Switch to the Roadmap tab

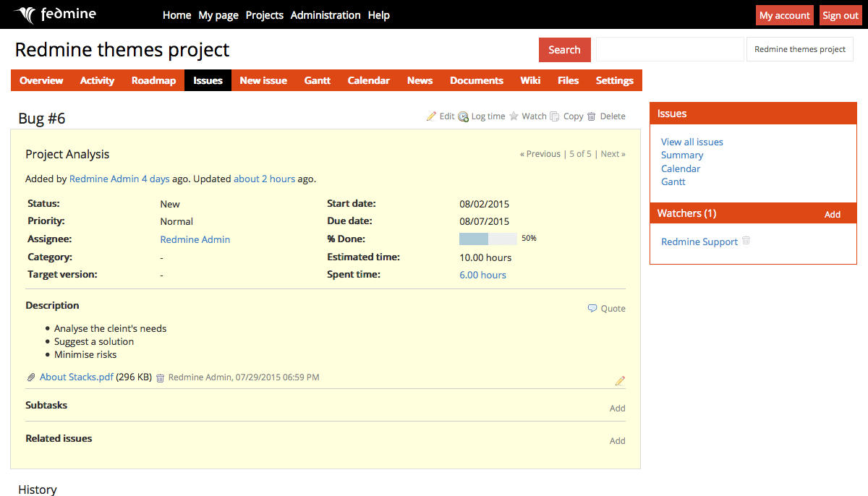tap(153, 80)
